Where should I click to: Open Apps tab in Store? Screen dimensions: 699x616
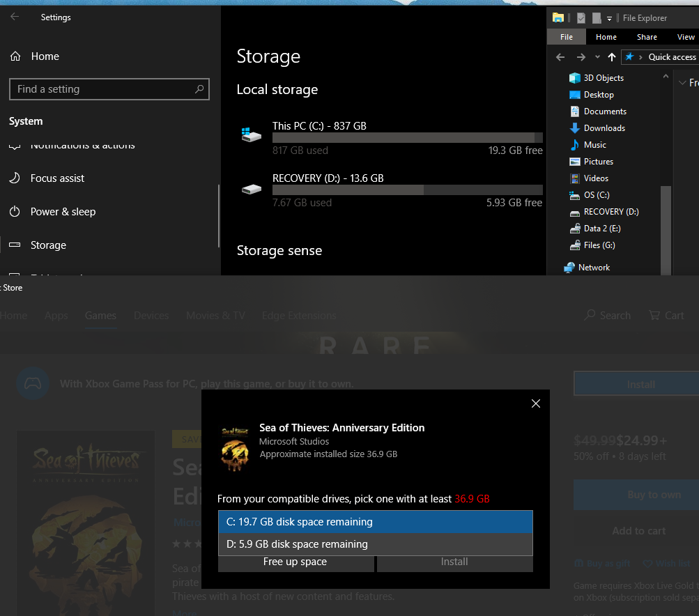[56, 316]
